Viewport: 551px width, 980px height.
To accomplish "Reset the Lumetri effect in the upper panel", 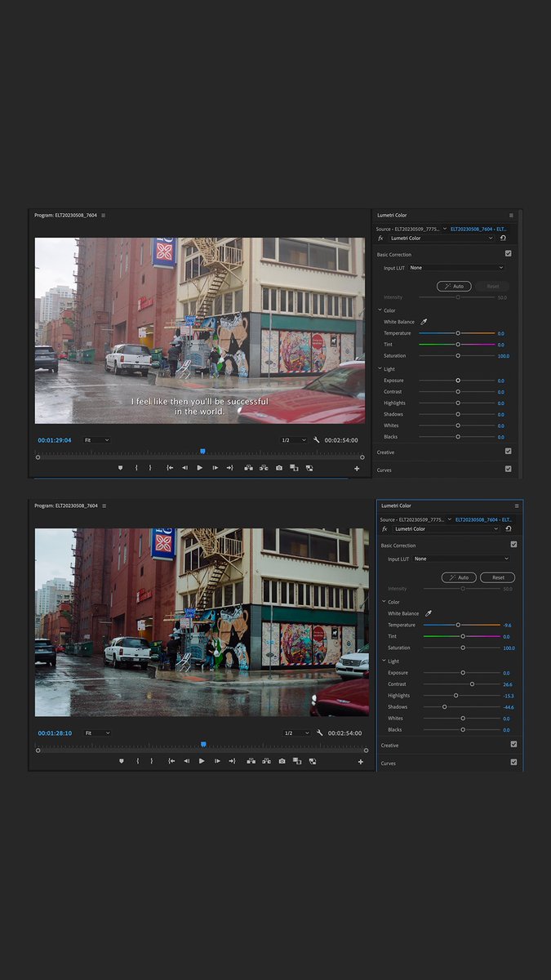I will tap(504, 238).
